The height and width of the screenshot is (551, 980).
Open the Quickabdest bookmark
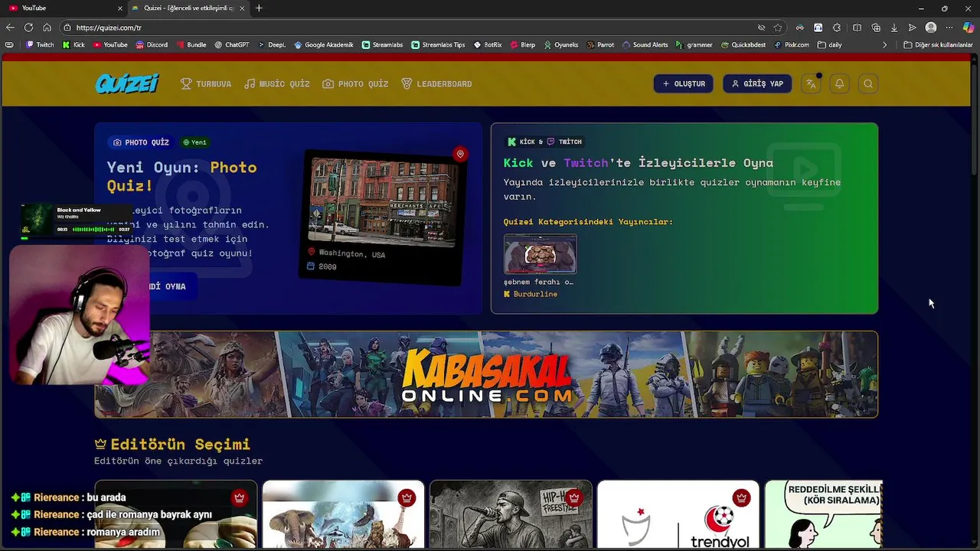[x=743, y=45]
